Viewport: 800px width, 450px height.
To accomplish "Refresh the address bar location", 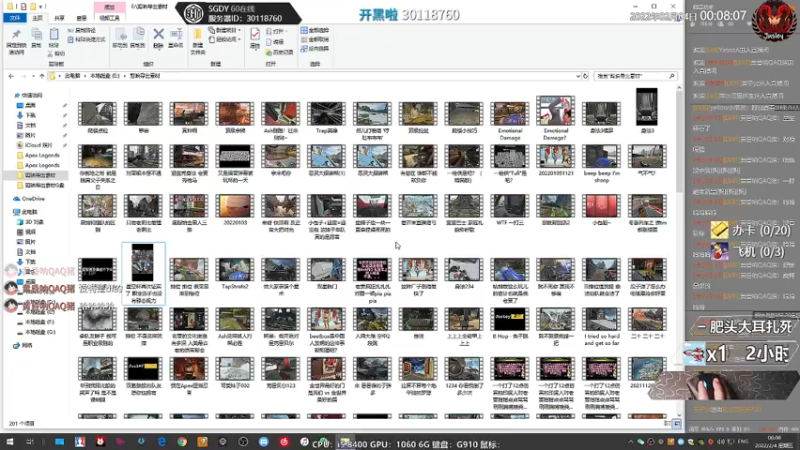I will tap(585, 76).
